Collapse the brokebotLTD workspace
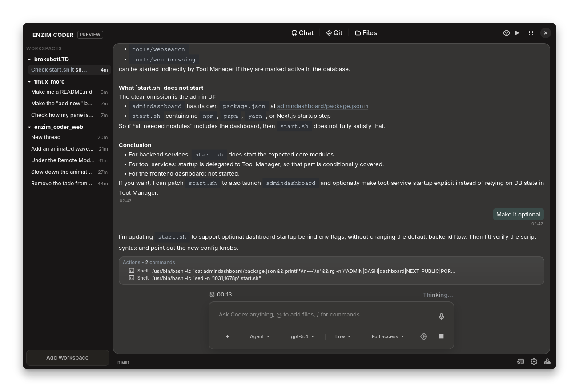The height and width of the screenshot is (392, 579). tap(29, 59)
